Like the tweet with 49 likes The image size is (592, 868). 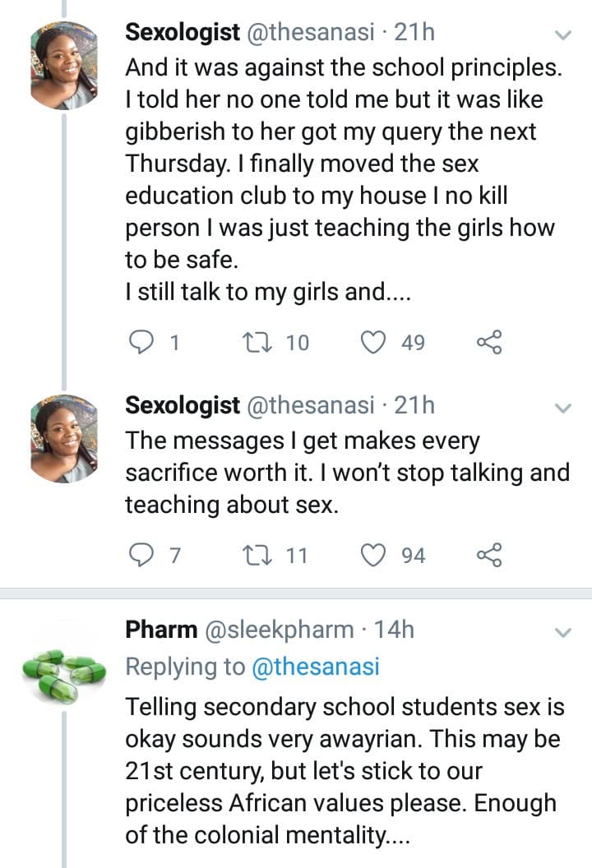(x=375, y=342)
